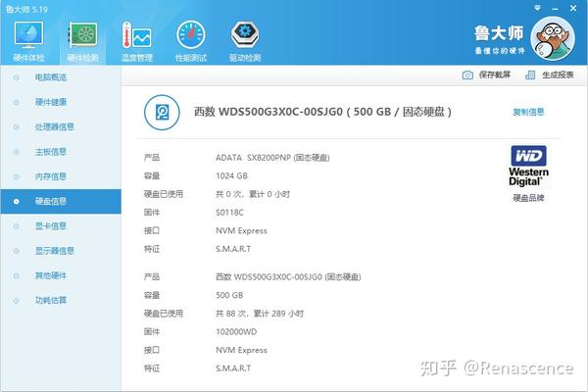Image resolution: width=588 pixels, height=392 pixels.
Task: Select 显示器信息 in the sidebar
Action: pos(61,251)
